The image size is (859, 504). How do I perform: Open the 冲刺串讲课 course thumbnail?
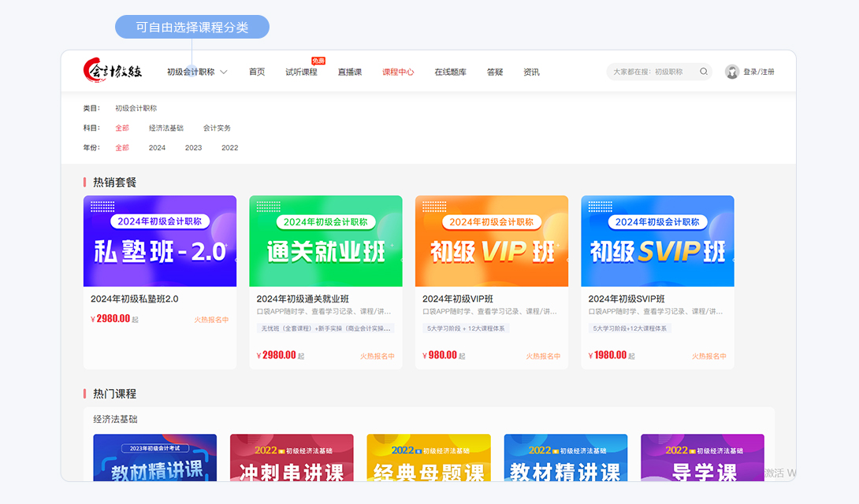click(292, 458)
